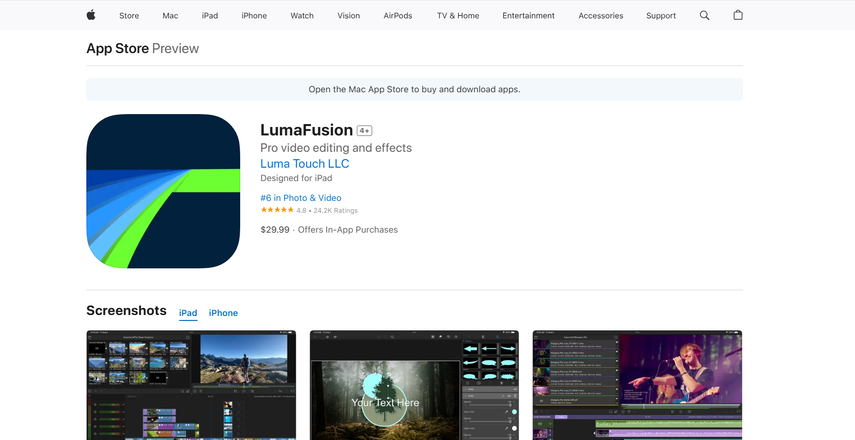Image resolution: width=855 pixels, height=440 pixels.
Task: Click the App Store Preview heading link
Action: (142, 49)
